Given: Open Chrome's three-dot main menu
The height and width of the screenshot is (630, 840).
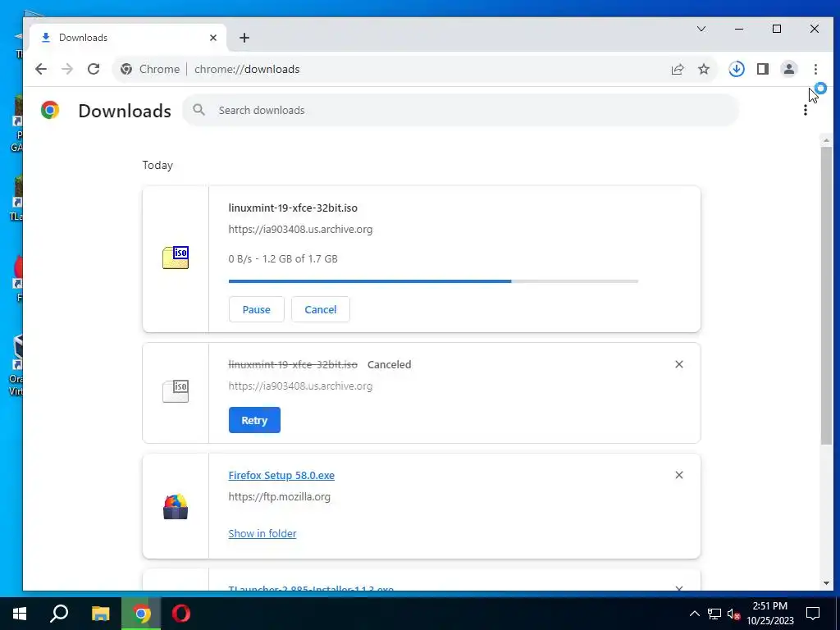Looking at the screenshot, I should pyautogui.click(x=815, y=69).
